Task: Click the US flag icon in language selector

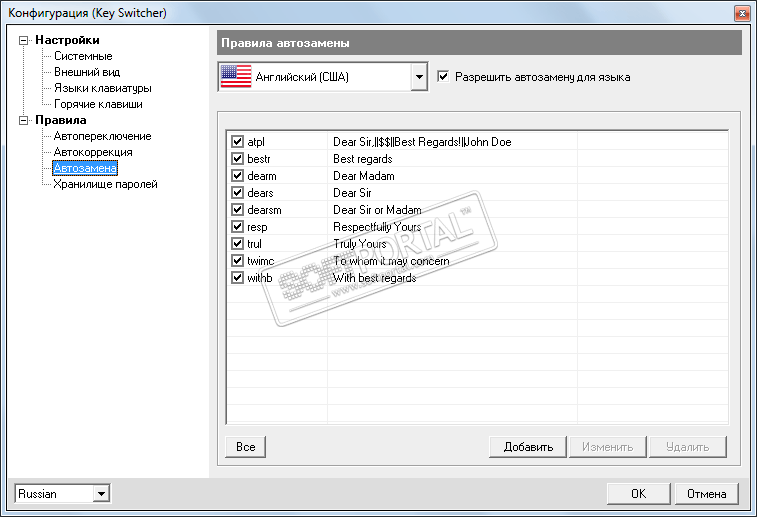Action: coord(236,76)
